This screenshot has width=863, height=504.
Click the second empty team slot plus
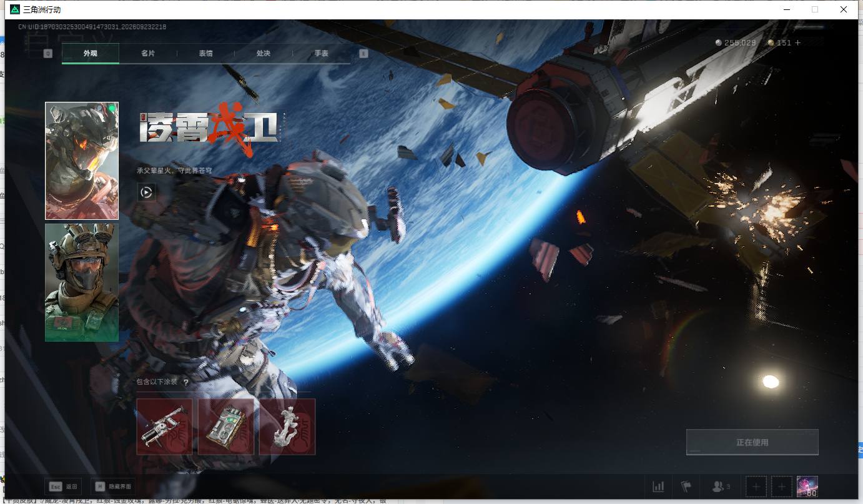[x=781, y=486]
